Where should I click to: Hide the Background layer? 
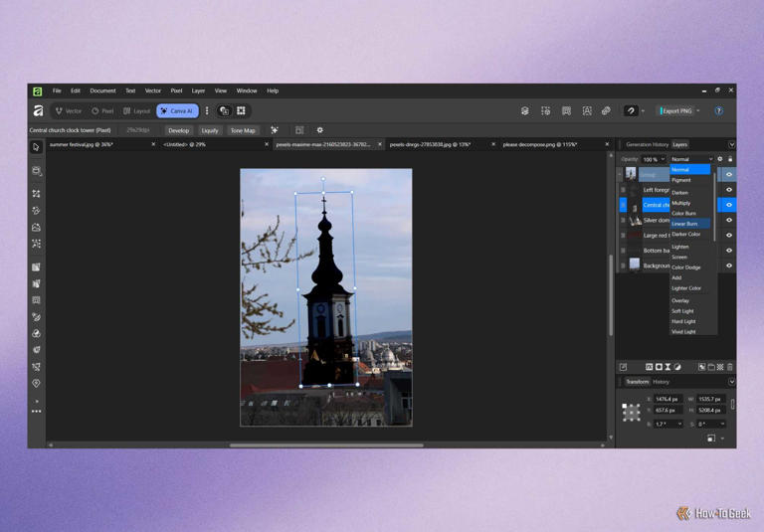[x=729, y=266]
